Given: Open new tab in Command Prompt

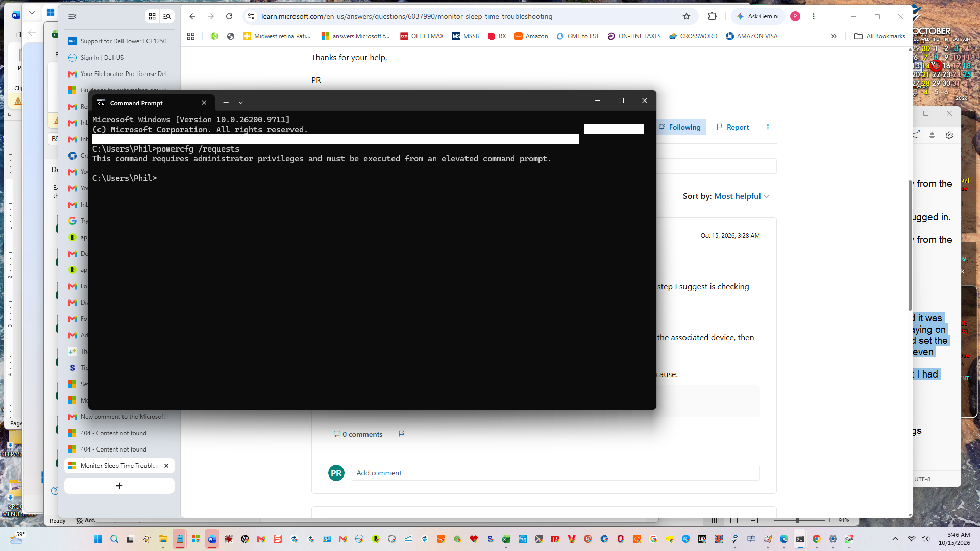Looking at the screenshot, I should 226,103.
